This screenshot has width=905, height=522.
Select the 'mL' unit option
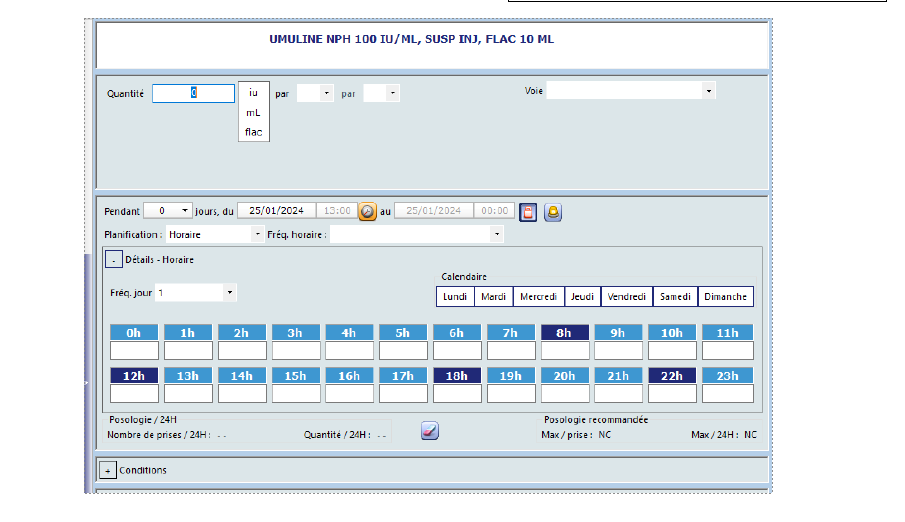point(253,113)
